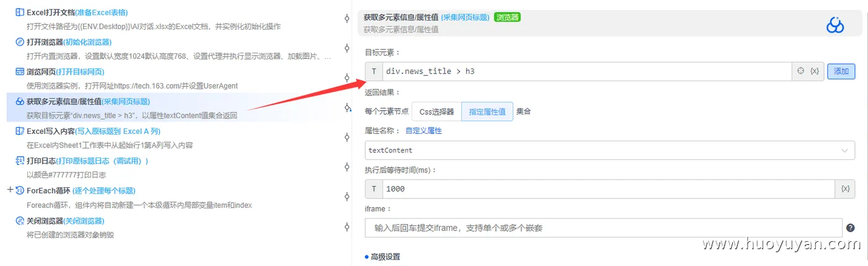868x266 pixels.
Task: Select the 关闭浏览器 step title
Action: [x=45, y=221]
